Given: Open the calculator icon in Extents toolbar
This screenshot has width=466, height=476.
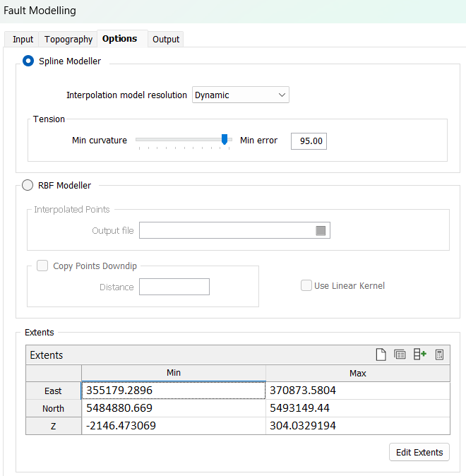Looking at the screenshot, I should tap(439, 355).
